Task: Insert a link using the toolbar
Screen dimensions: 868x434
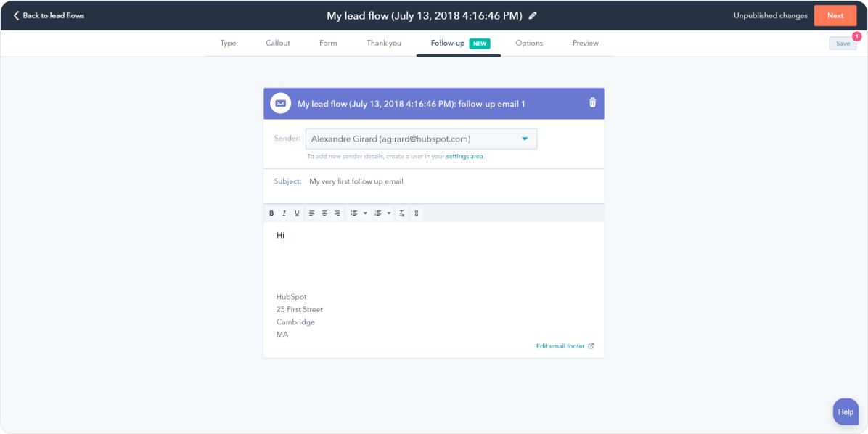Action: 416,213
